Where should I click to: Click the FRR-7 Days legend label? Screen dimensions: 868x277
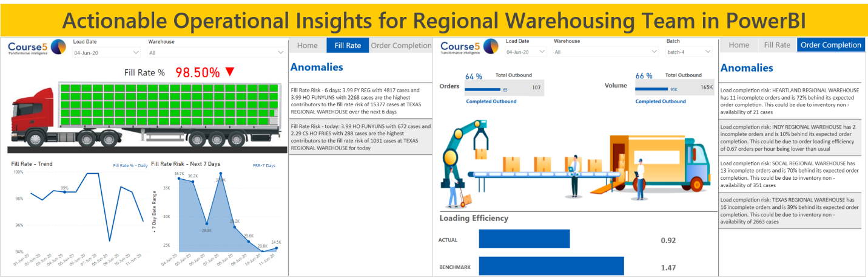264,165
